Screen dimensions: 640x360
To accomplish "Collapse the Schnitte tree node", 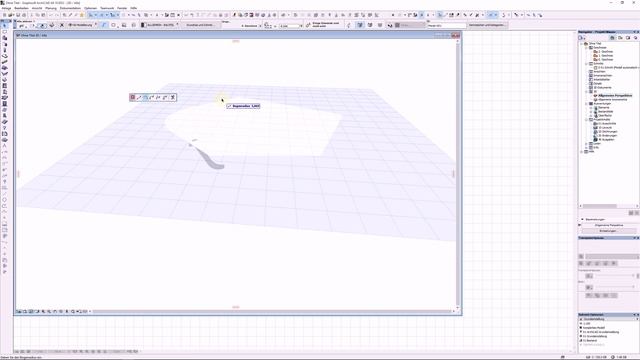I will coord(587,64).
